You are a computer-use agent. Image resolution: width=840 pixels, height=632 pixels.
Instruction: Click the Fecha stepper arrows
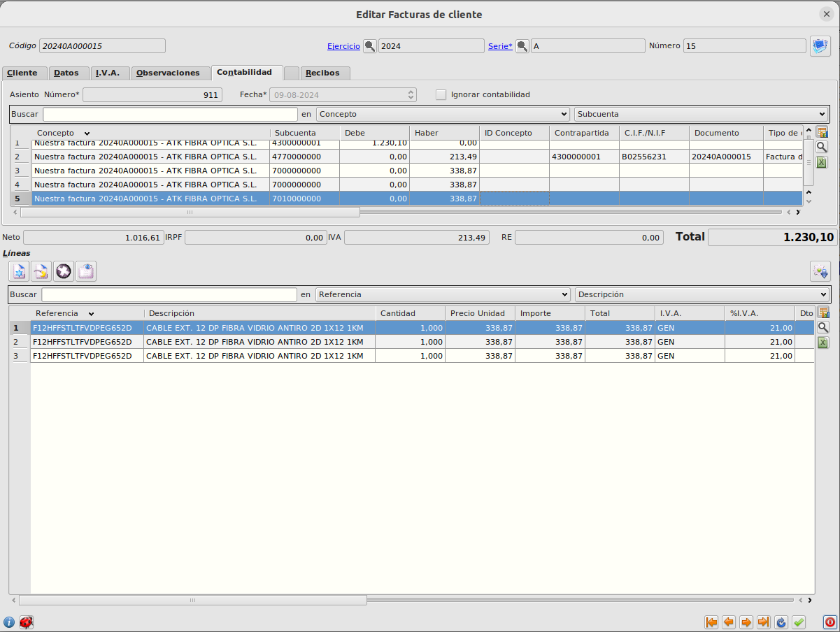(x=411, y=94)
